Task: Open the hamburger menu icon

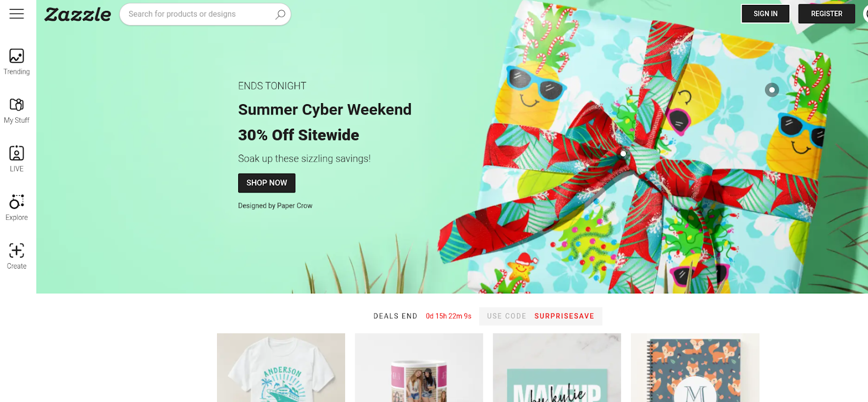Action: pyautogui.click(x=17, y=14)
